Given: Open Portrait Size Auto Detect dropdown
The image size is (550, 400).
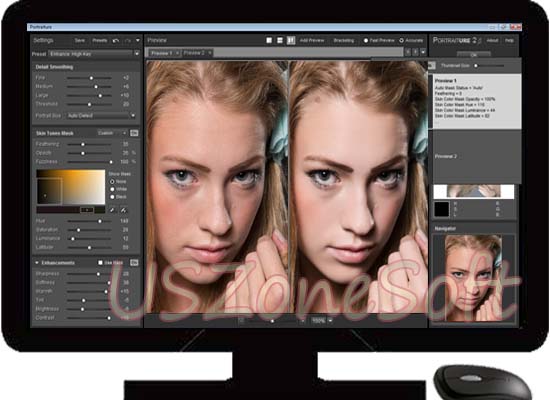Looking at the screenshot, I should [101, 115].
